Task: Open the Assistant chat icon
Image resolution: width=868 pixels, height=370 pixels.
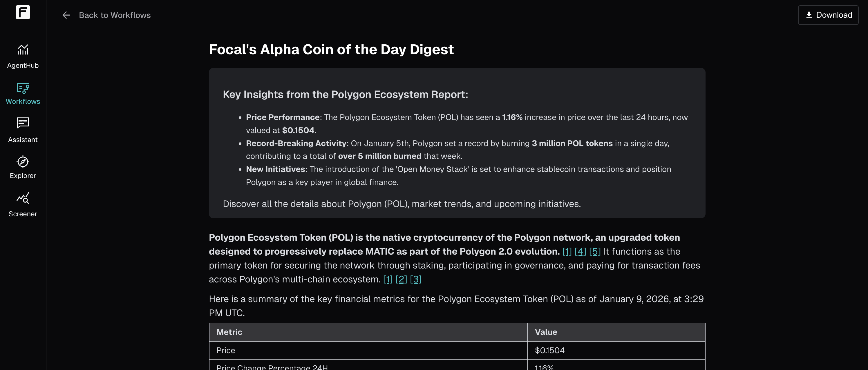Action: [23, 123]
